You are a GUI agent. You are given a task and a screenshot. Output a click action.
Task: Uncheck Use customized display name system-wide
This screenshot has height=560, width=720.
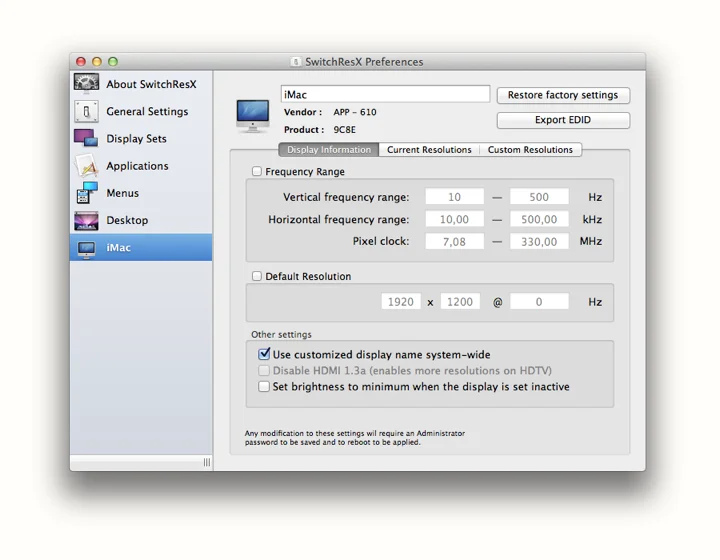264,354
